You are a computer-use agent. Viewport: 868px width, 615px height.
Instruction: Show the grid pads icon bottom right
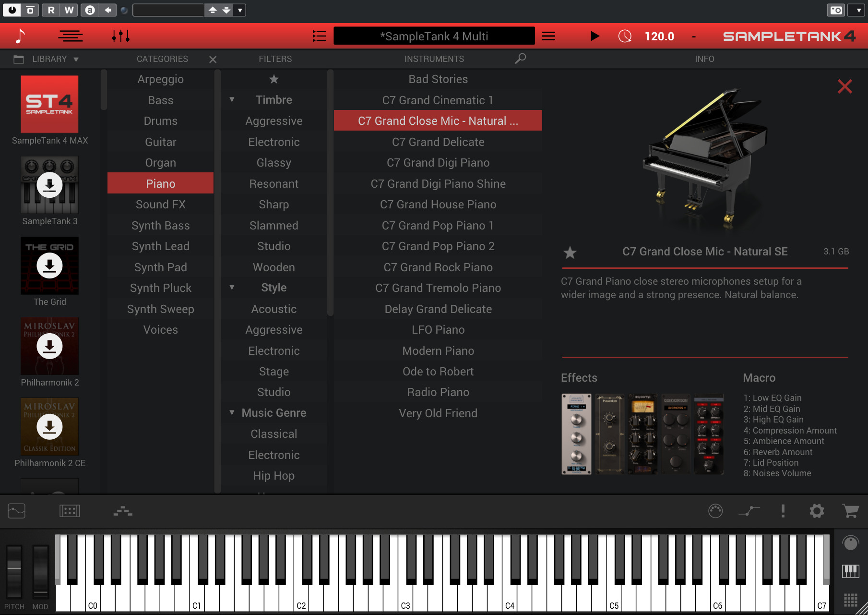(x=850, y=600)
